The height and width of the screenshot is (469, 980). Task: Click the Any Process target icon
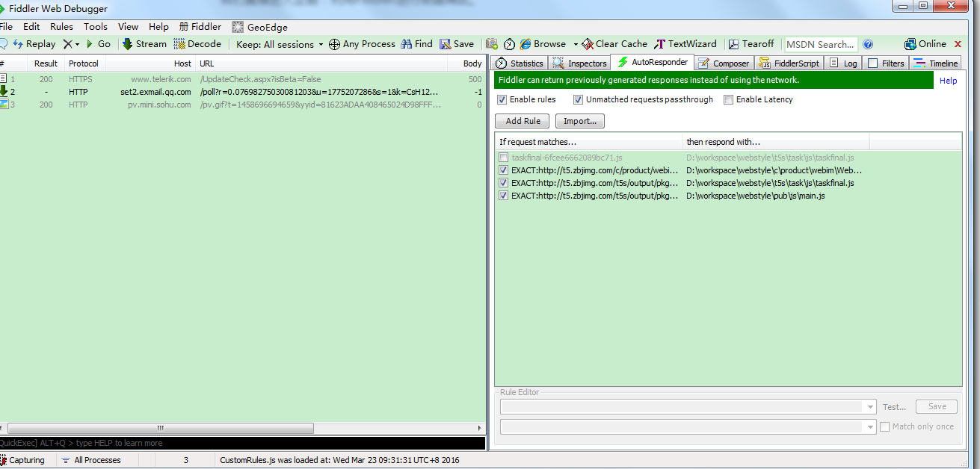(x=334, y=44)
